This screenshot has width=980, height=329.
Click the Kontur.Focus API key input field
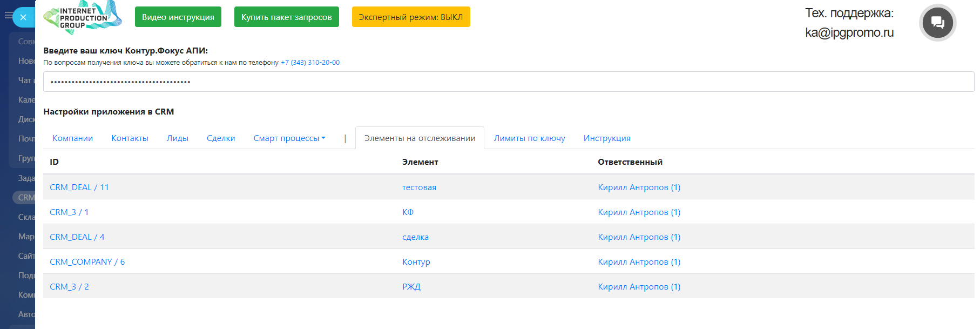(508, 82)
